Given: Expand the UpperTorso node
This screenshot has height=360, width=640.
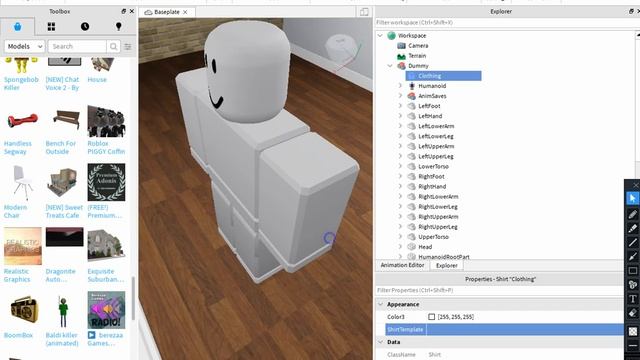Looking at the screenshot, I should click(x=400, y=237).
